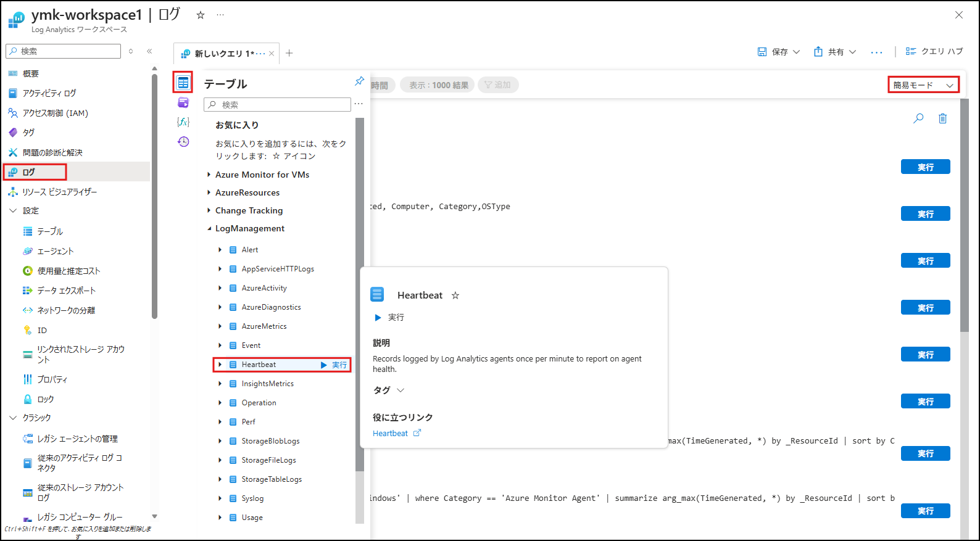Click the 表示 : 1000 結果 pill

pyautogui.click(x=438, y=85)
